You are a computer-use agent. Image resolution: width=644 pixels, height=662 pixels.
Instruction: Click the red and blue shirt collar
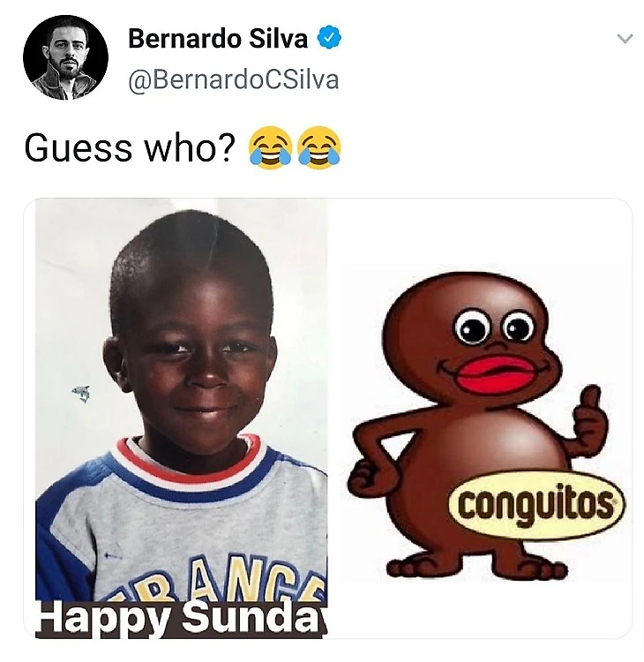click(x=190, y=464)
